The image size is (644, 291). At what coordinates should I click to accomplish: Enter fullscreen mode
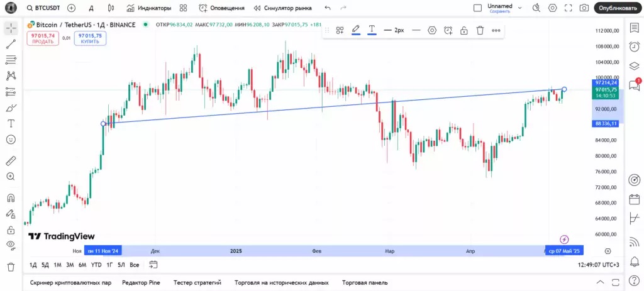pos(568,8)
